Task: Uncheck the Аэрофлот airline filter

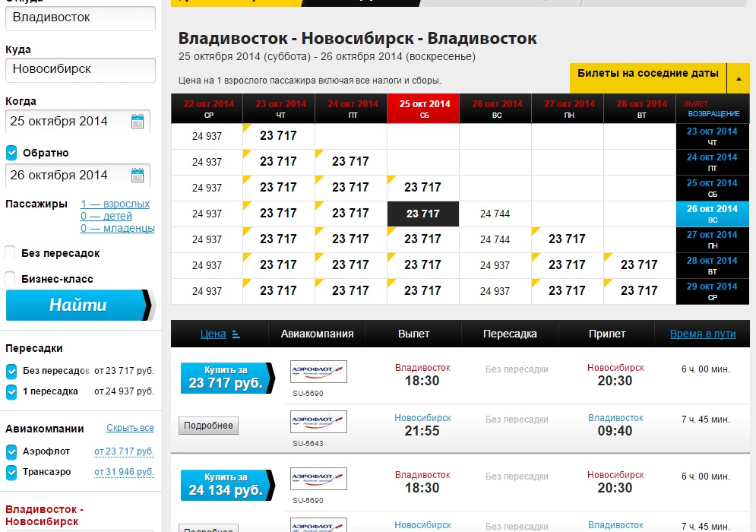Action: [x=11, y=451]
